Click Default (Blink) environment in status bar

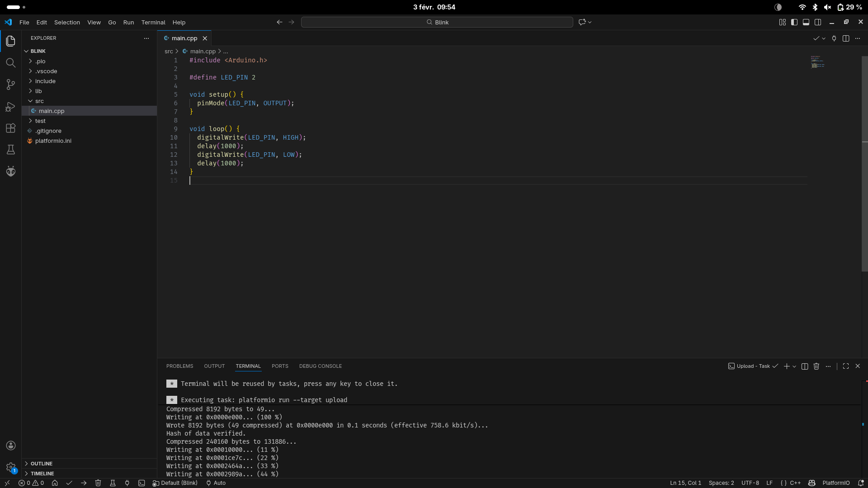(x=175, y=483)
